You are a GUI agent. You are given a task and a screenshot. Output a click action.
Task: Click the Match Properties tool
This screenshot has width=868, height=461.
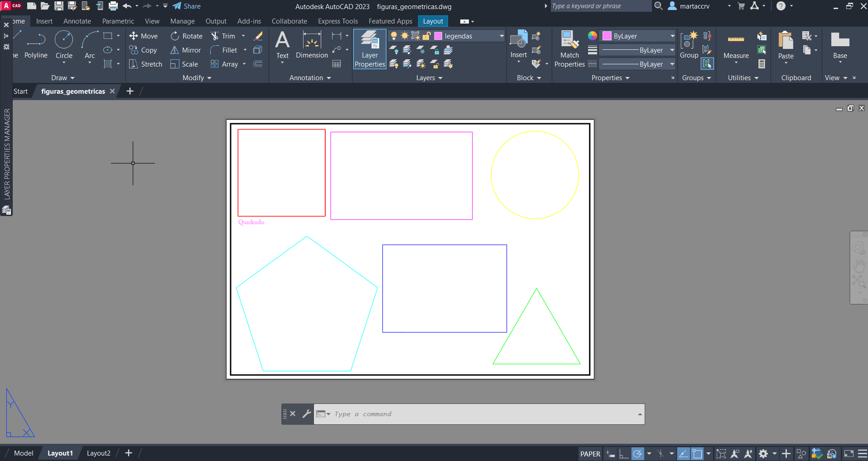point(569,49)
